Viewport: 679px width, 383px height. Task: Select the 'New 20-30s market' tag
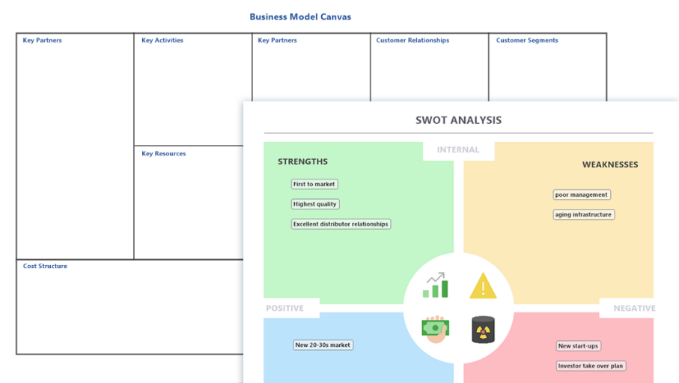(x=323, y=345)
